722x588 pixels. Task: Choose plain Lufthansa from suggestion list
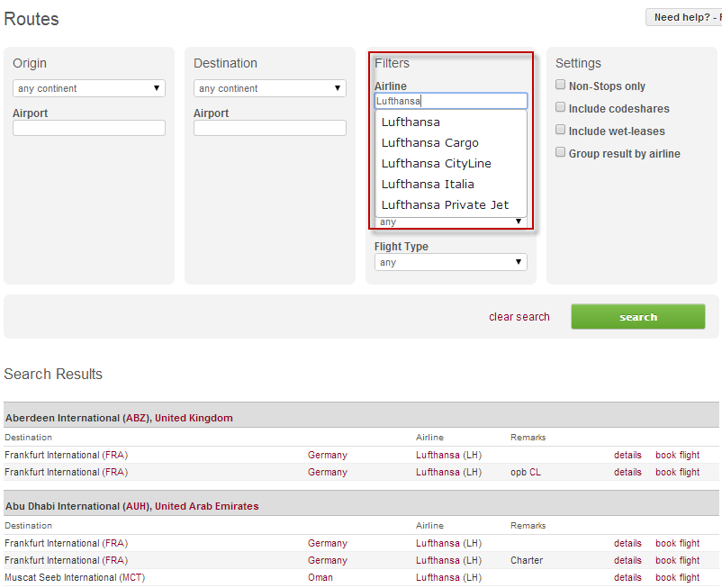(411, 122)
